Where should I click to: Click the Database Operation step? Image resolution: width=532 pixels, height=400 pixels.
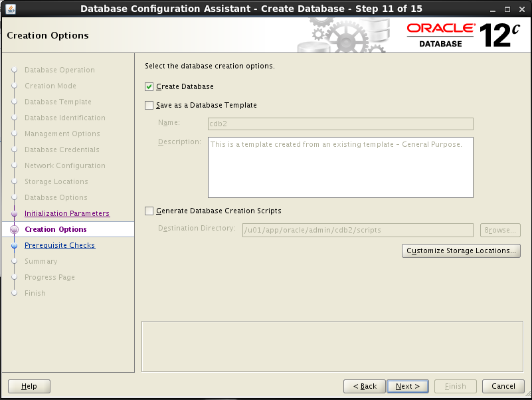60,70
